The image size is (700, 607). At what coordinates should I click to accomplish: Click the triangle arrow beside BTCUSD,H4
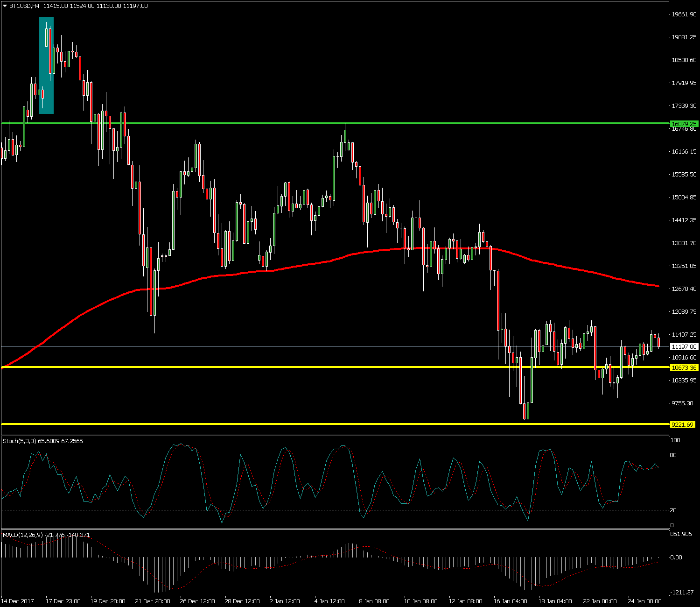pos(5,6)
